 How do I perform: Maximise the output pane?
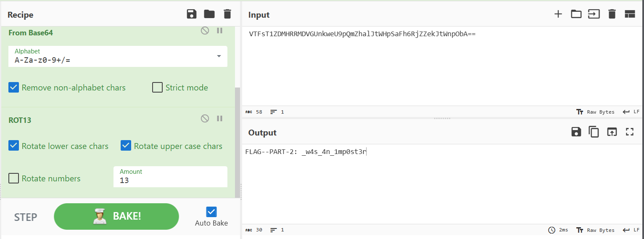(629, 132)
